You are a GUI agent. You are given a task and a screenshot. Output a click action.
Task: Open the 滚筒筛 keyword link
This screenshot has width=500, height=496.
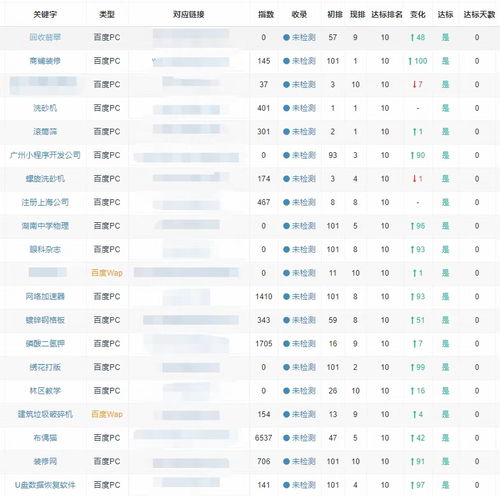pyautogui.click(x=45, y=132)
